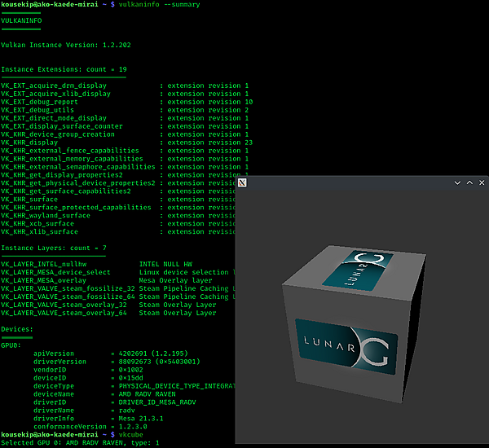Click 'Selected GPU 0: AMD RADV RAVEN' line

(x=80, y=442)
